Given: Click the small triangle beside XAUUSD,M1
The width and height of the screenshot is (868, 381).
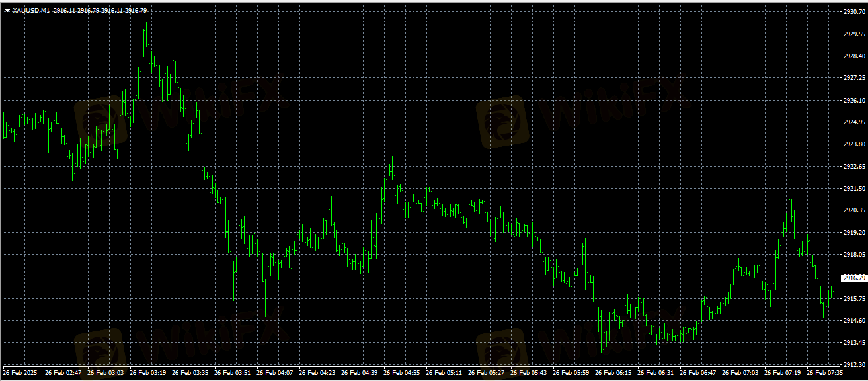Looking at the screenshot, I should [7, 11].
